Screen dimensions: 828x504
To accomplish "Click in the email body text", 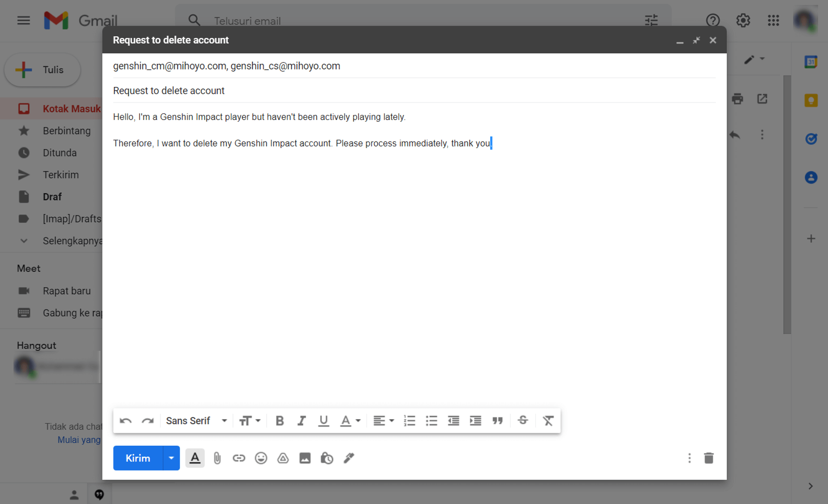I will (x=414, y=255).
